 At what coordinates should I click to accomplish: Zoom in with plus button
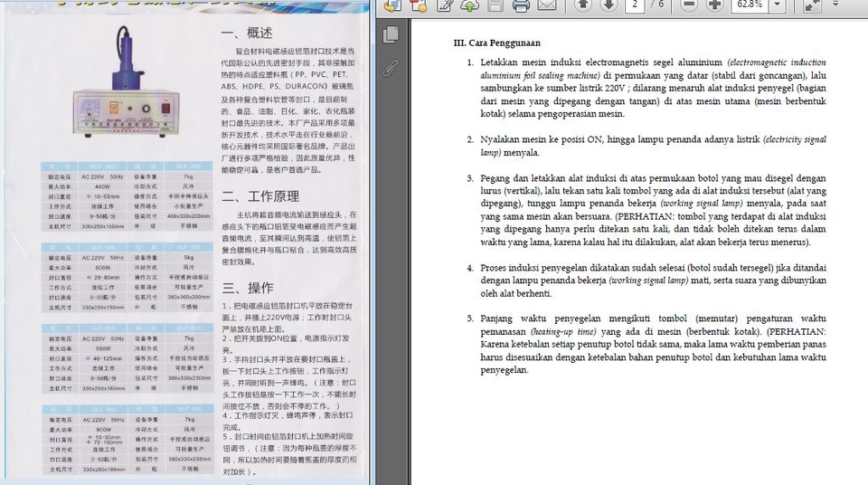pyautogui.click(x=714, y=5)
